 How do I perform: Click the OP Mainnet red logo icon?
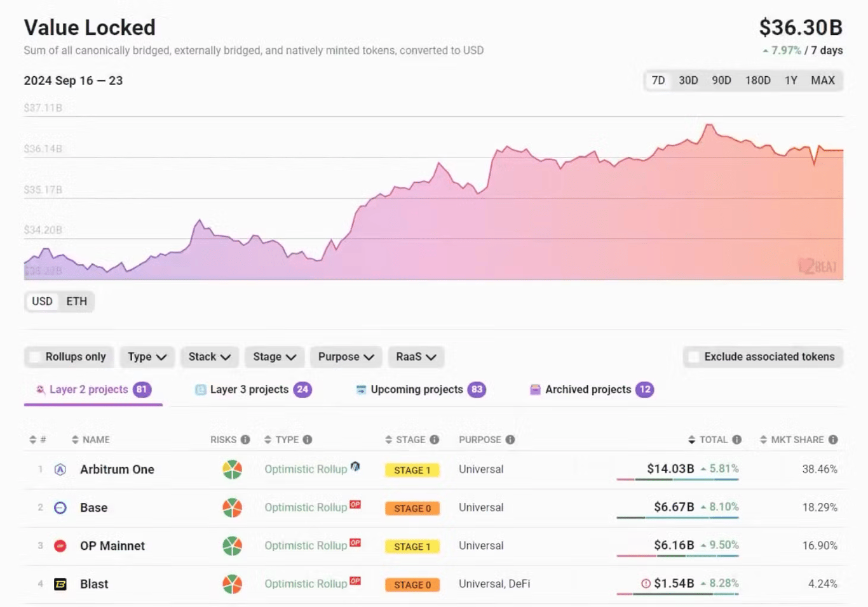coord(60,546)
